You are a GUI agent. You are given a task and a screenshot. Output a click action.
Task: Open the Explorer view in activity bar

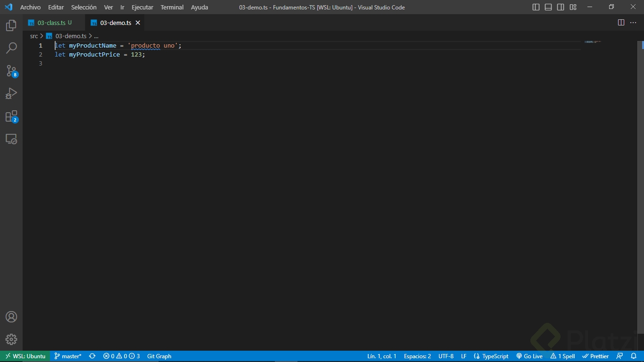click(11, 25)
